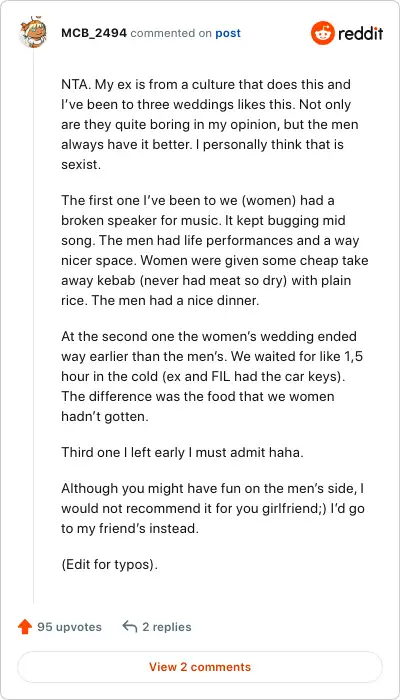
Task: Click the "95 upvotes" count
Action: [x=69, y=627]
